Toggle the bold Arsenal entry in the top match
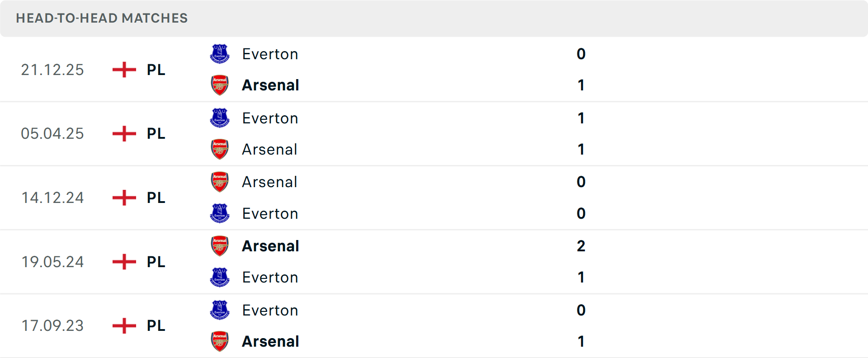Screen dimensions: 868x358 coord(270,85)
